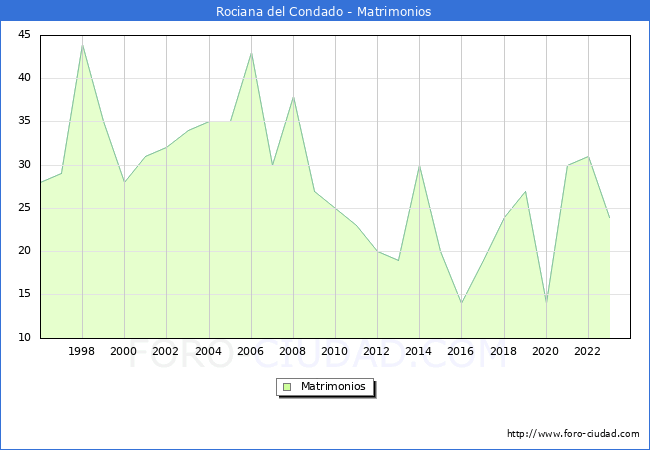Click the 2016 low data point

click(461, 303)
